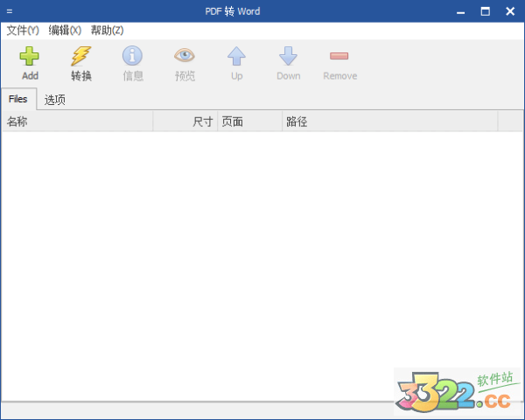The image size is (525, 420).
Task: Sort by the 尺寸 column header
Action: [x=185, y=122]
